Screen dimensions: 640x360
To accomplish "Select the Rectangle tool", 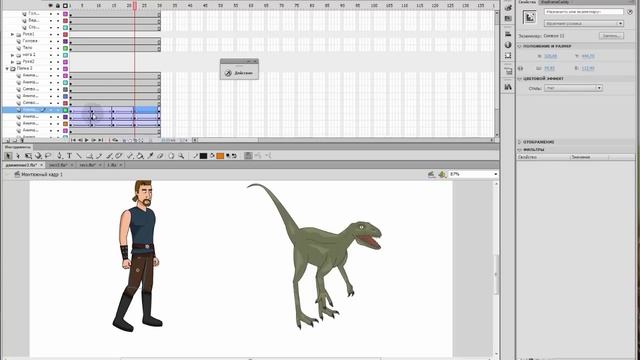I will tap(89, 156).
